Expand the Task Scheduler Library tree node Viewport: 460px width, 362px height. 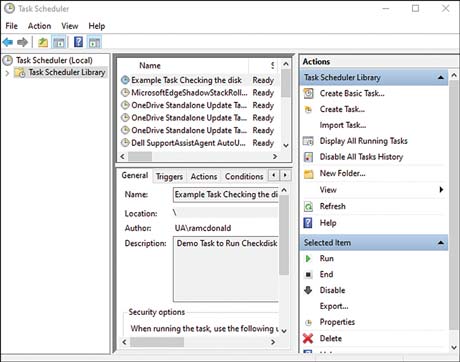coord(7,73)
